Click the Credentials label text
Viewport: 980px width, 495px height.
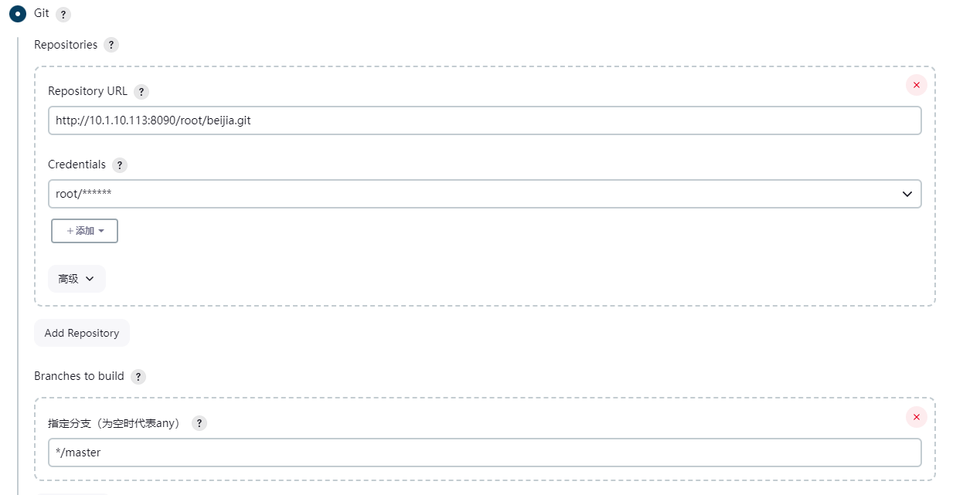point(77,164)
